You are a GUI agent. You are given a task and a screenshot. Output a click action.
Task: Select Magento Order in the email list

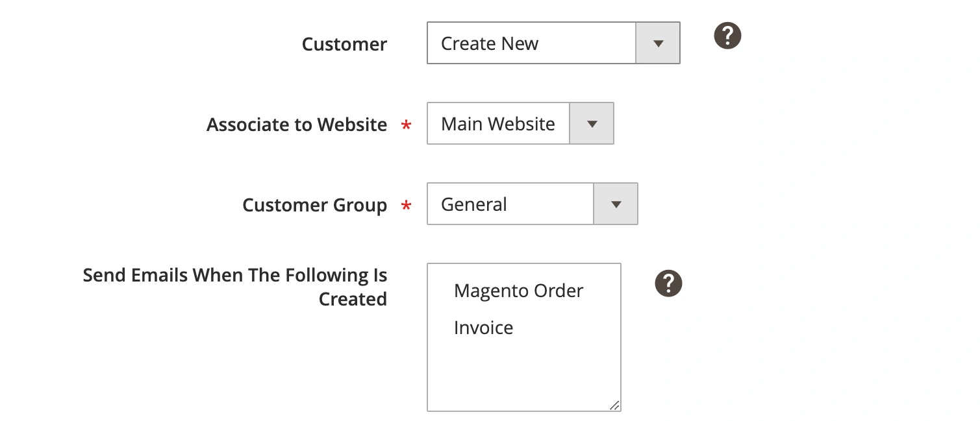coord(518,291)
